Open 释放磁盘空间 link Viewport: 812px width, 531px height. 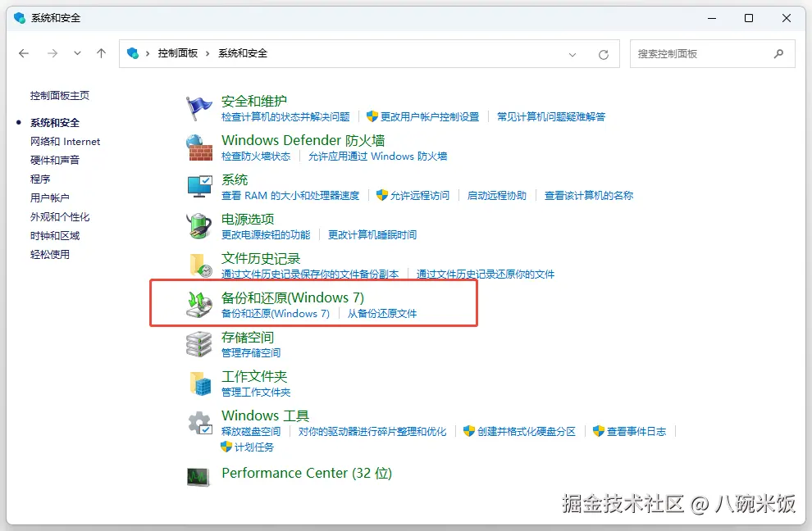click(x=251, y=432)
